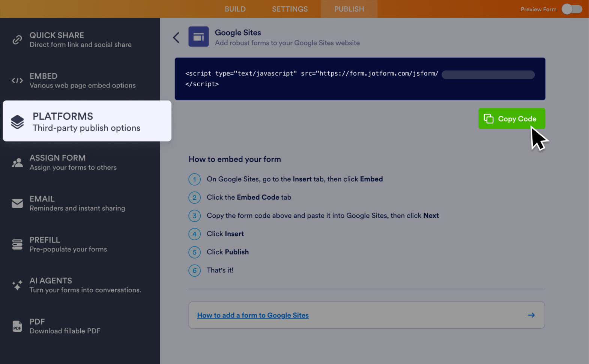
Task: Click the AI Agents sparkle icon
Action: (x=17, y=285)
